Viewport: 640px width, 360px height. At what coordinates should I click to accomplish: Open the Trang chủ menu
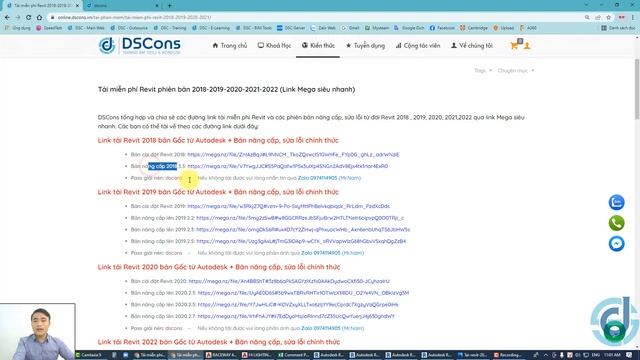230,46
